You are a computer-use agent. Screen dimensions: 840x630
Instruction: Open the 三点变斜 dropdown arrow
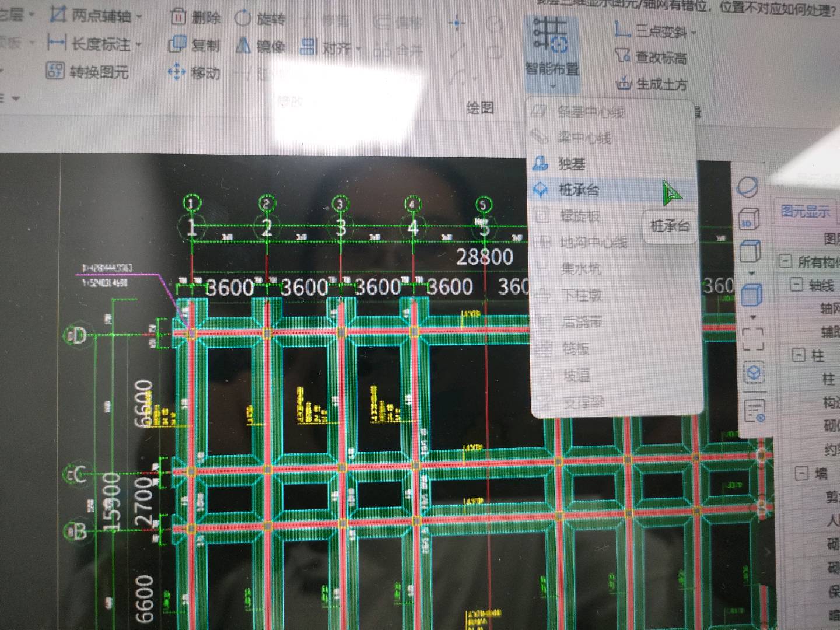(694, 33)
